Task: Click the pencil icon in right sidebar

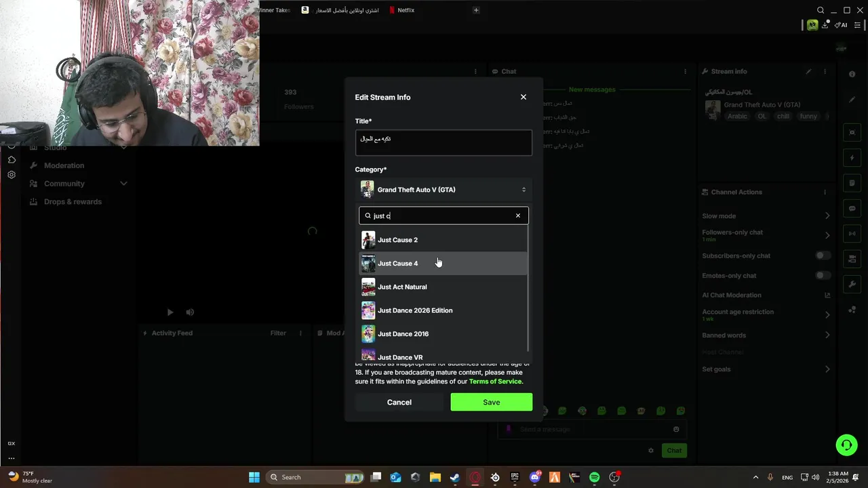Action: [x=852, y=99]
